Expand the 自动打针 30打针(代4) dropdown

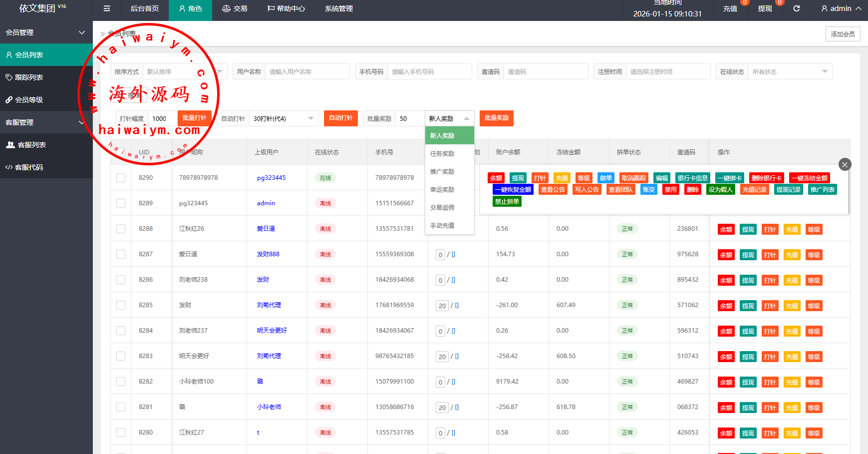coord(283,119)
